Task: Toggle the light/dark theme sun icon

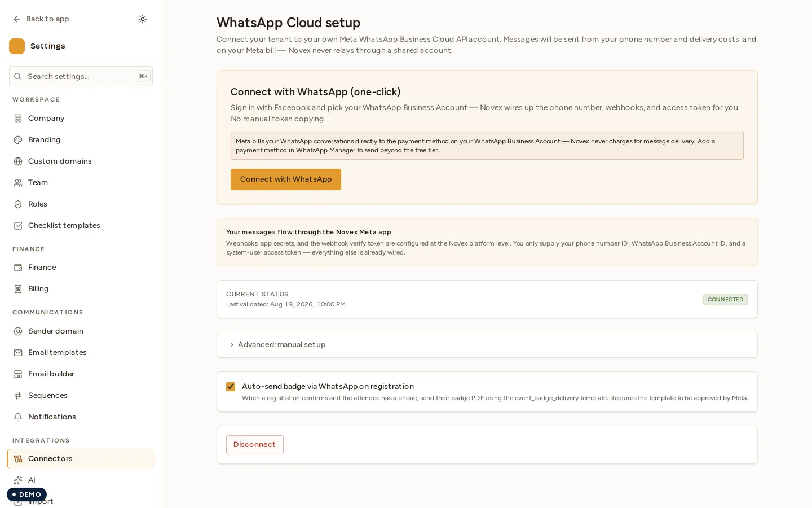Action: click(x=143, y=19)
